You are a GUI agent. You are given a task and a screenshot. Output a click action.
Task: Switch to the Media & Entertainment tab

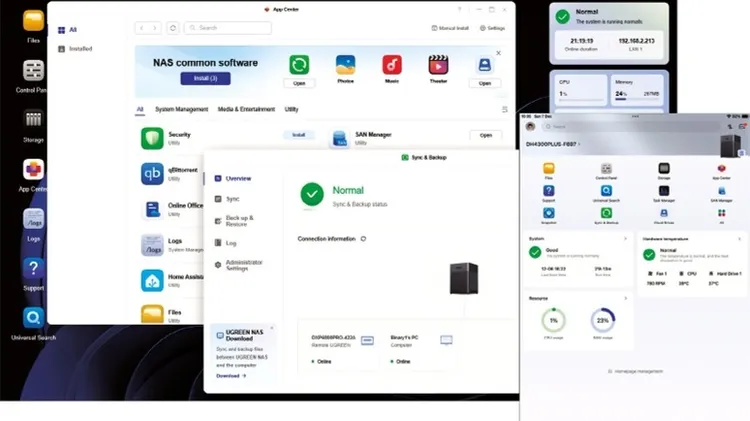[246, 109]
